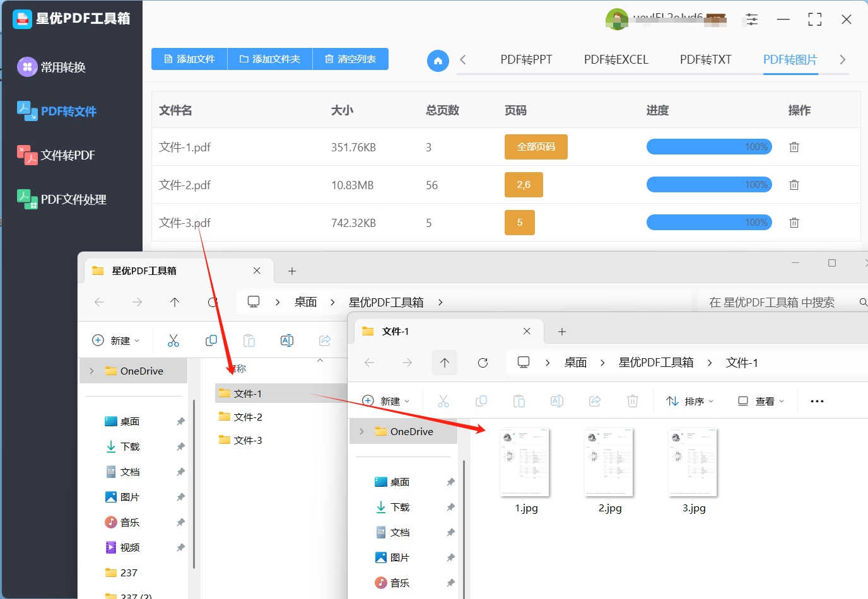The width and height of the screenshot is (868, 599).
Task: Switch to the PDF转图片 tab
Action: pos(790,59)
